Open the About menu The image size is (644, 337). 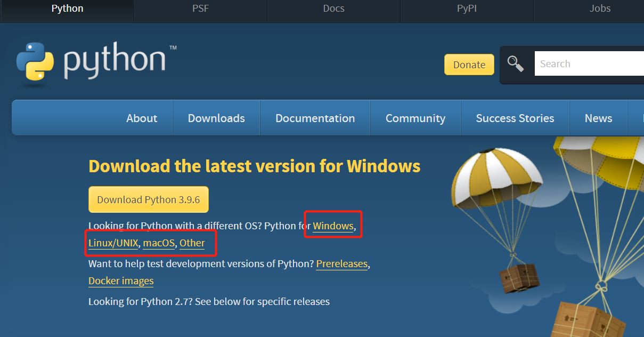tap(141, 118)
